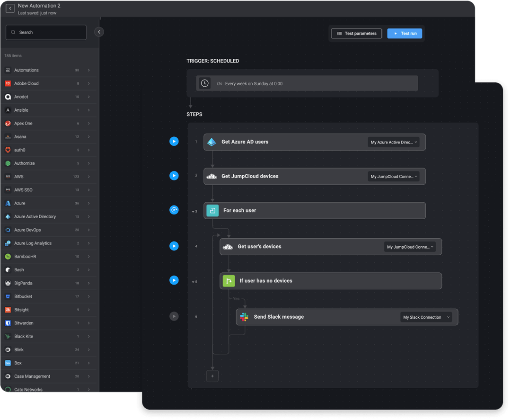Click the Bash icon

click(x=8, y=270)
